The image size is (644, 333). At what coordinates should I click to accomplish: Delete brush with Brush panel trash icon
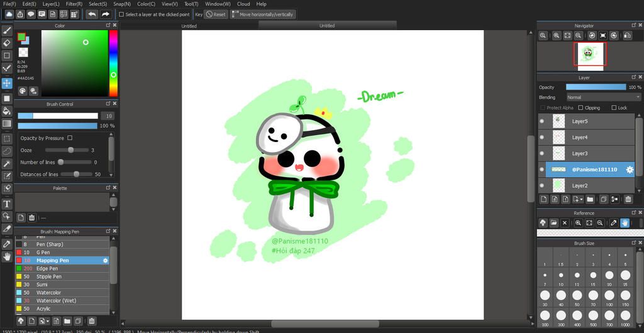click(x=92, y=320)
